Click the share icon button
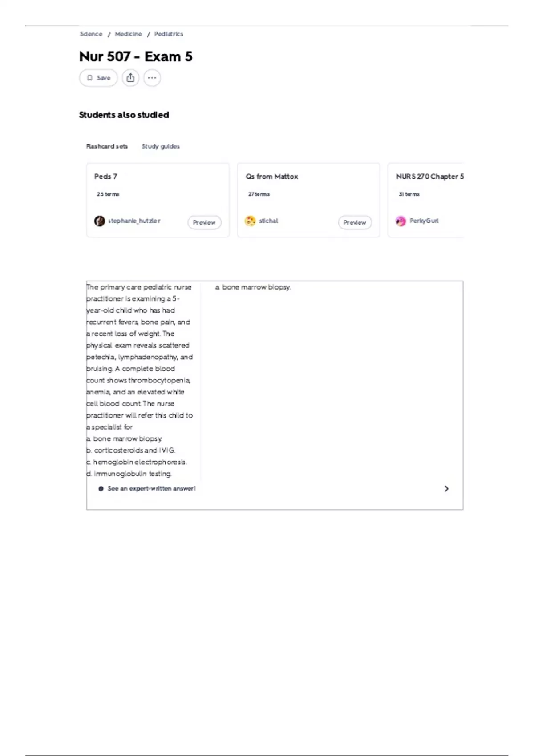The height and width of the screenshot is (756, 534). (x=130, y=78)
